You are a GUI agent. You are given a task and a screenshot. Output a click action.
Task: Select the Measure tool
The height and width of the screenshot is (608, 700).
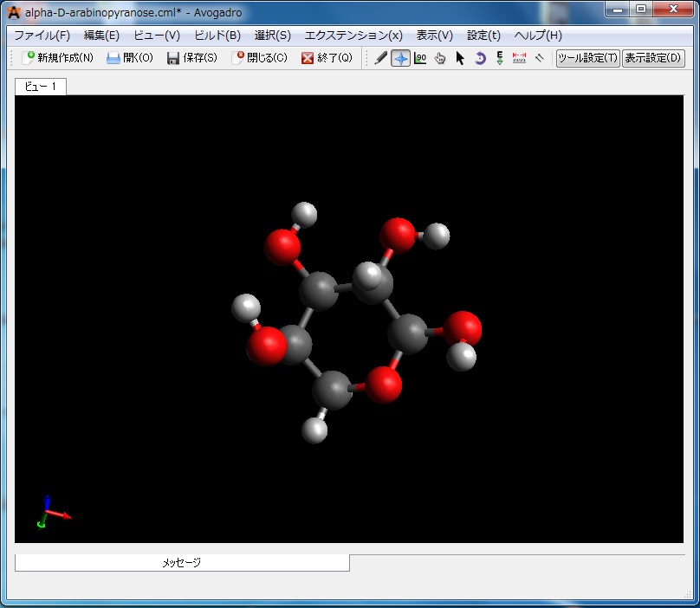[x=519, y=58]
